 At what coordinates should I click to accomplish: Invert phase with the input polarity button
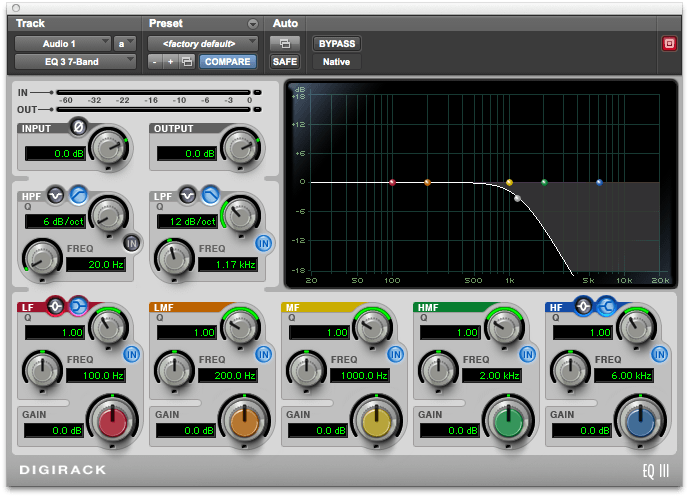pos(76,127)
